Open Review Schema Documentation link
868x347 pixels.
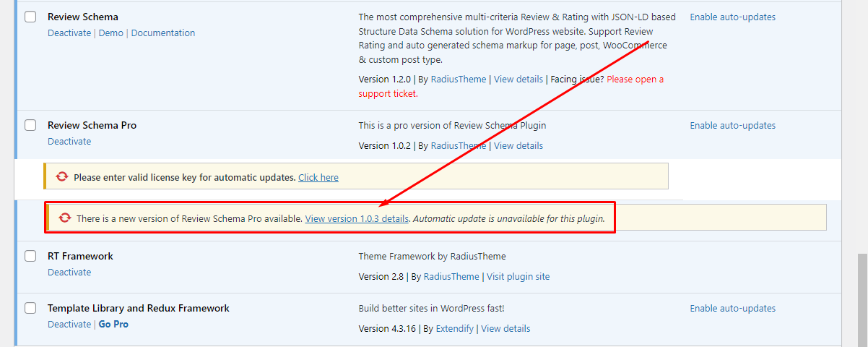click(x=163, y=33)
